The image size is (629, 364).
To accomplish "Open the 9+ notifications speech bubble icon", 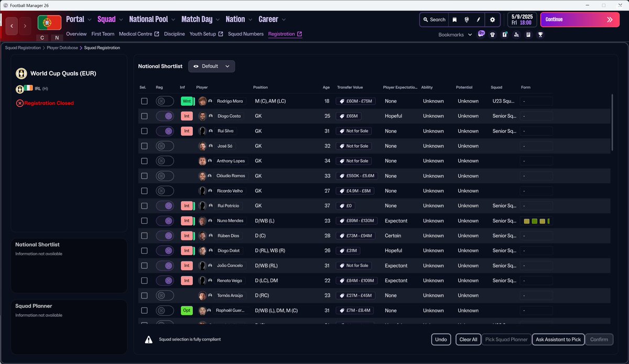I will (x=481, y=34).
